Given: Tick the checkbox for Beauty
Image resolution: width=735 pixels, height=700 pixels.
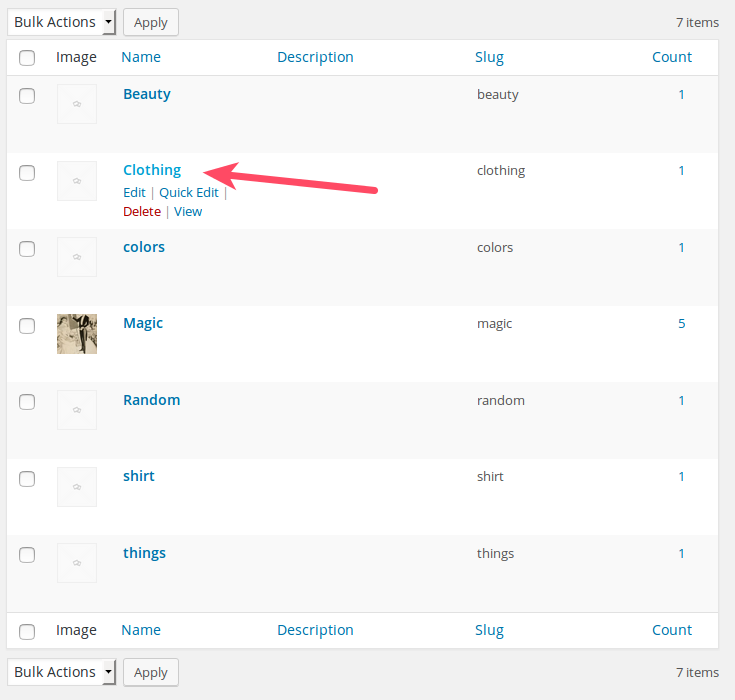Looking at the screenshot, I should 27,96.
